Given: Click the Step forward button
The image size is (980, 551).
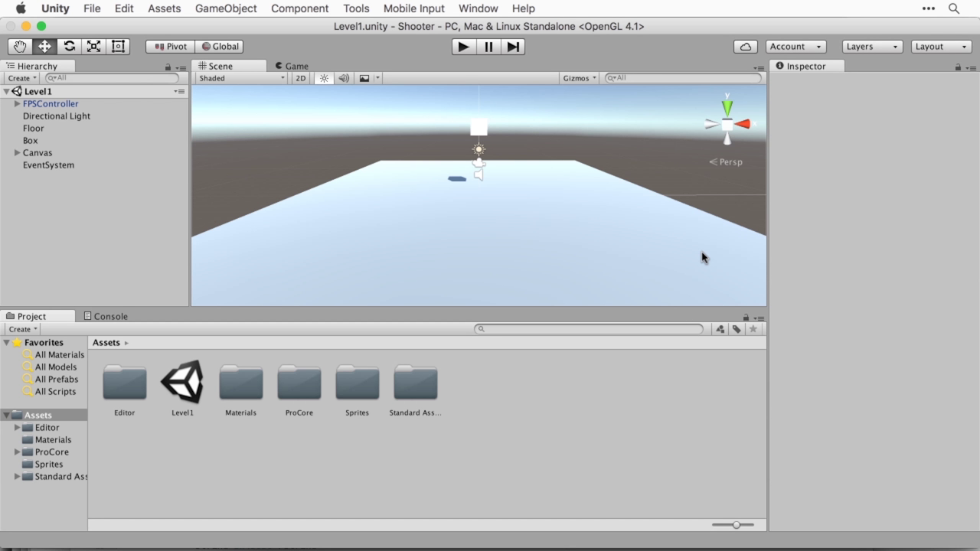Looking at the screenshot, I should (x=513, y=47).
